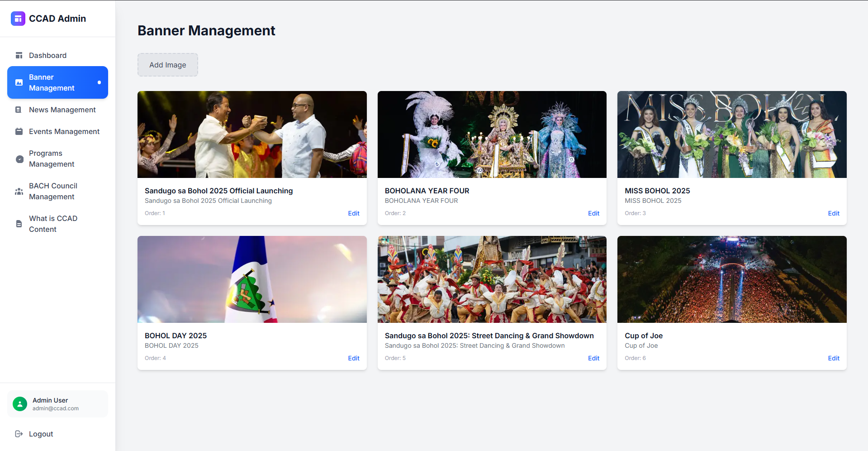Click the CCAD Admin logo icon
This screenshot has width=868, height=451.
click(x=18, y=19)
